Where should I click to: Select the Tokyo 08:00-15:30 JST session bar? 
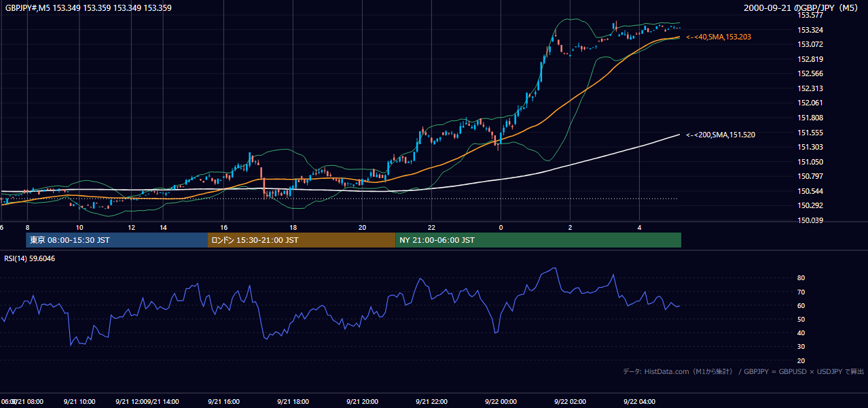(117, 240)
